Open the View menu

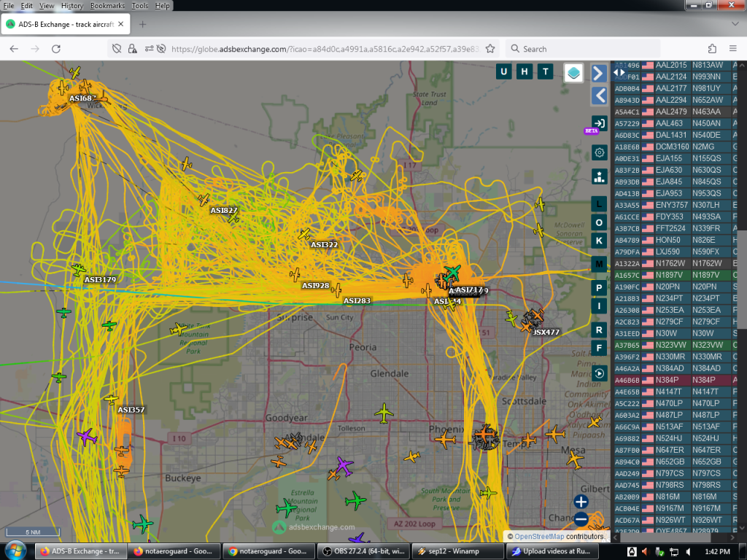point(46,6)
